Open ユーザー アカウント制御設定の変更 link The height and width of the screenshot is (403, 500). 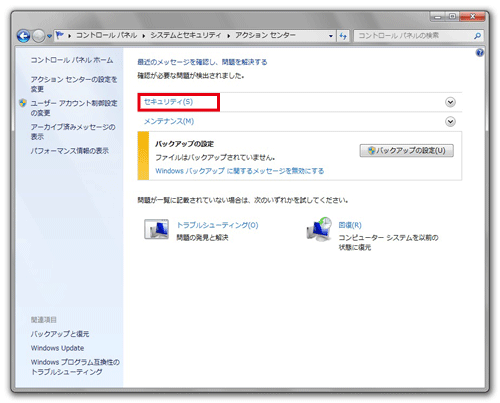click(x=74, y=108)
